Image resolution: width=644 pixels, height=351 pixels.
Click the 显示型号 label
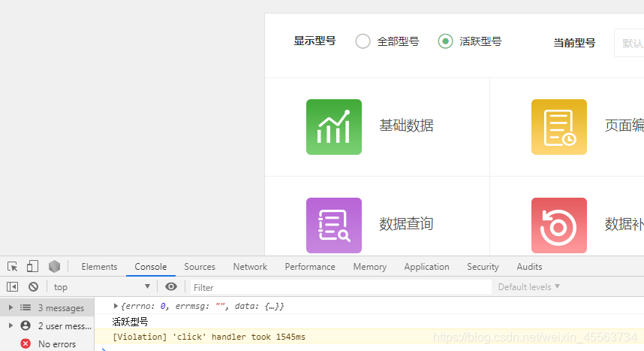point(314,41)
